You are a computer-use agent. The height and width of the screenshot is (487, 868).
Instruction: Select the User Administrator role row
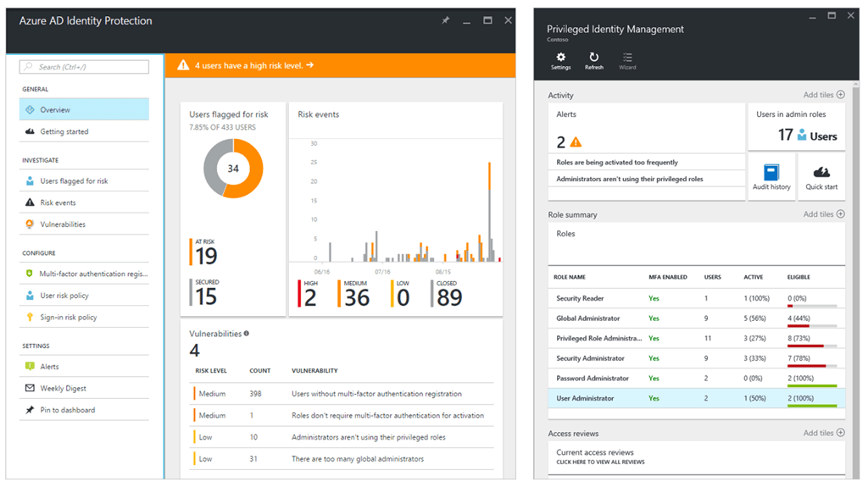click(697, 398)
